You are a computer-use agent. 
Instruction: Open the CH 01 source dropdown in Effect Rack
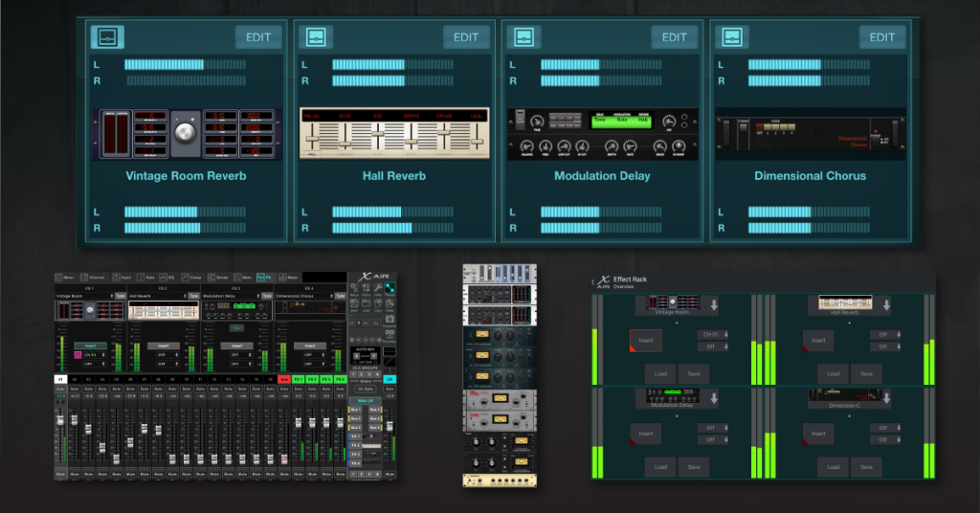click(712, 334)
